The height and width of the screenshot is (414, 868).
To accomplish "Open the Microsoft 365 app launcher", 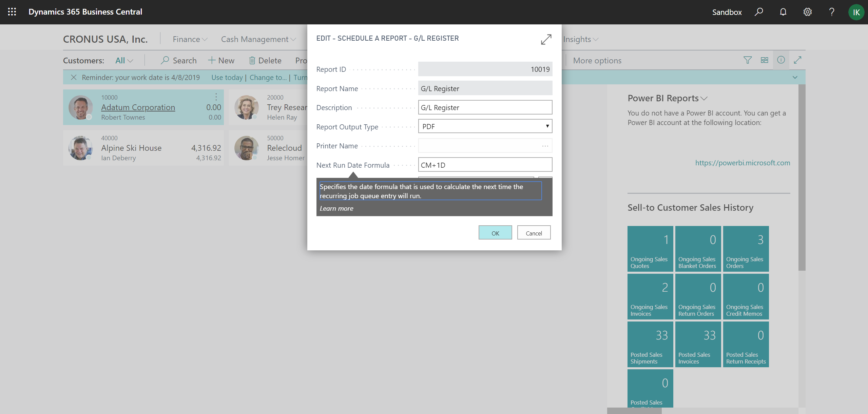I will coord(11,12).
